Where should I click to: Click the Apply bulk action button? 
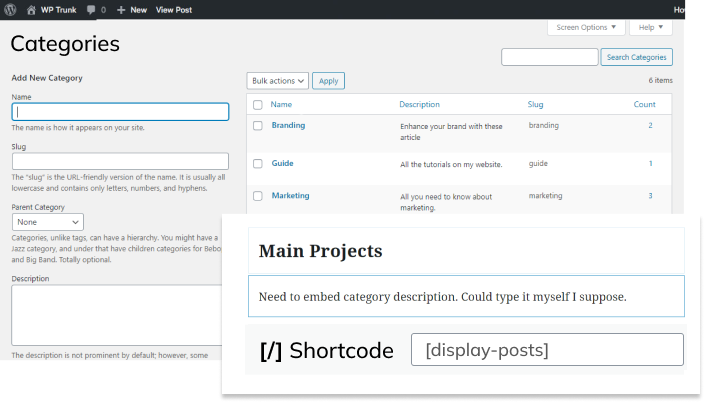tap(328, 81)
